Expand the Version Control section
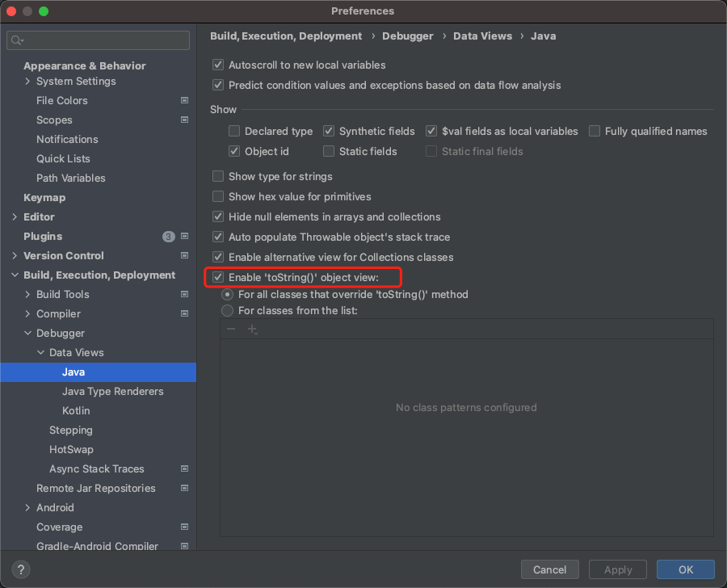Screen dimensions: 727x588 pyautogui.click(x=15, y=256)
